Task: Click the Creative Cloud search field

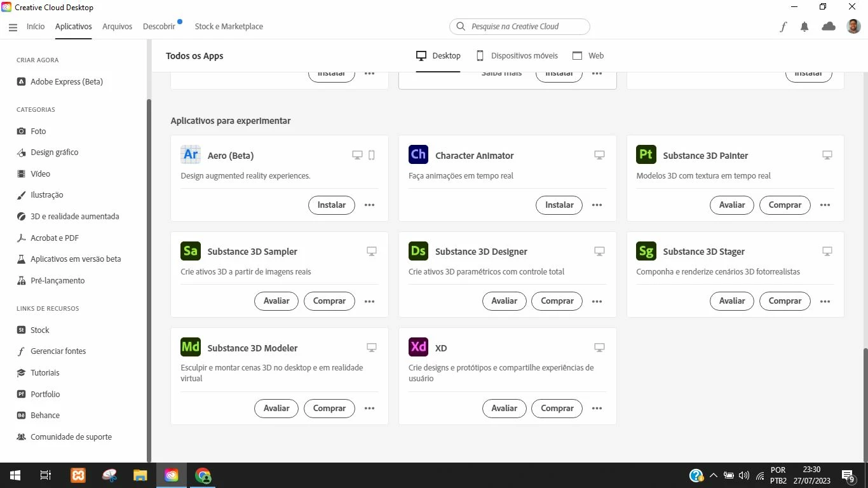Action: pos(520,27)
